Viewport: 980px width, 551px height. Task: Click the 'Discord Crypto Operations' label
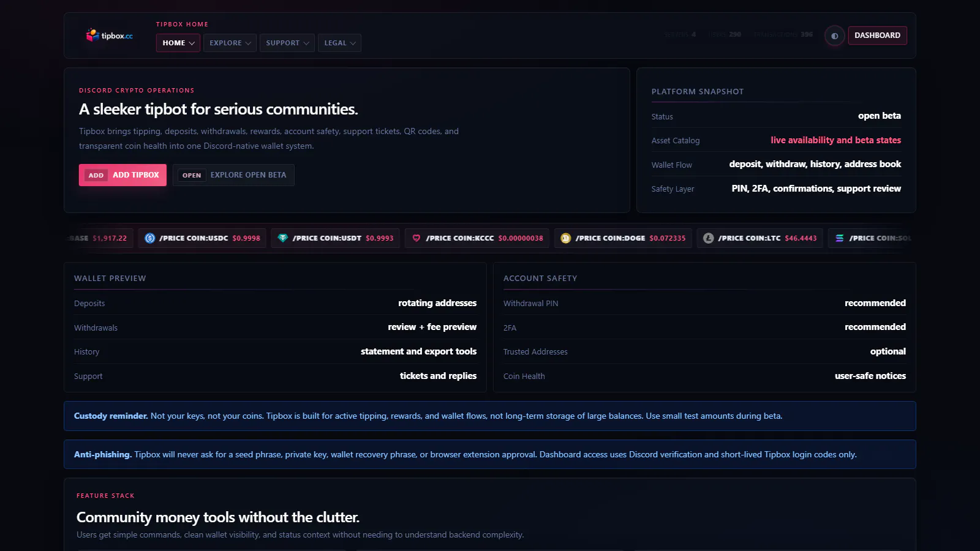click(137, 91)
